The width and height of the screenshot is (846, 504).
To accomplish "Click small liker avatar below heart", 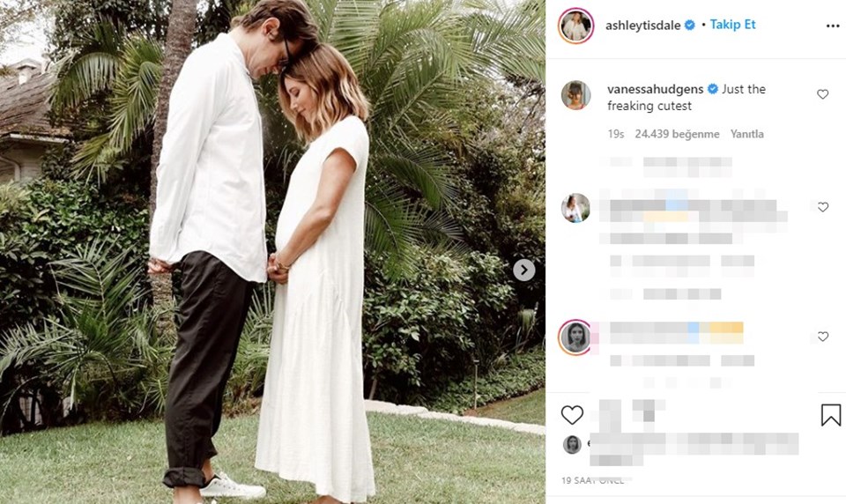I will 572,445.
